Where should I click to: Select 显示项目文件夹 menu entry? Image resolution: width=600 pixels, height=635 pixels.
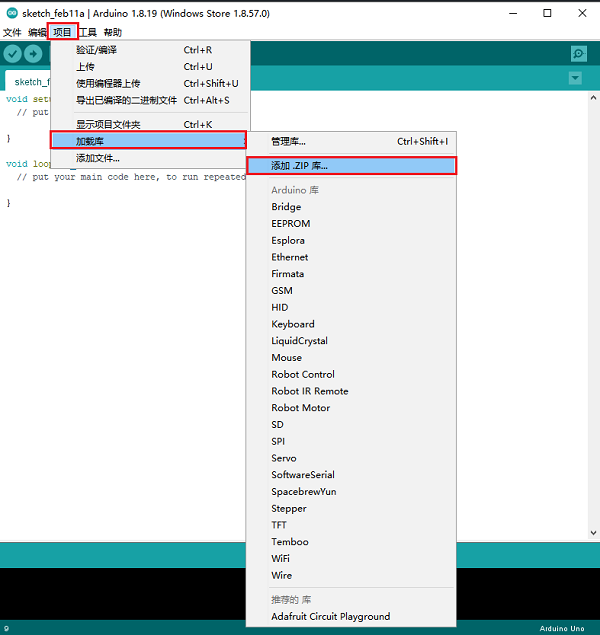click(150, 124)
